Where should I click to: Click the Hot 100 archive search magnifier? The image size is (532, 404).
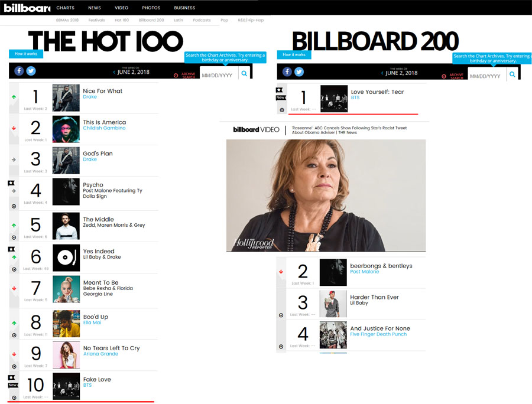tap(244, 73)
